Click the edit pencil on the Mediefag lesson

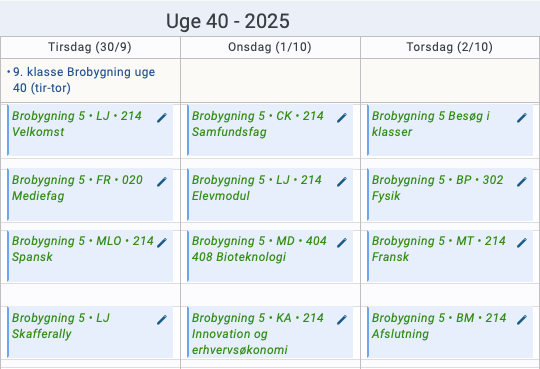[x=162, y=182]
